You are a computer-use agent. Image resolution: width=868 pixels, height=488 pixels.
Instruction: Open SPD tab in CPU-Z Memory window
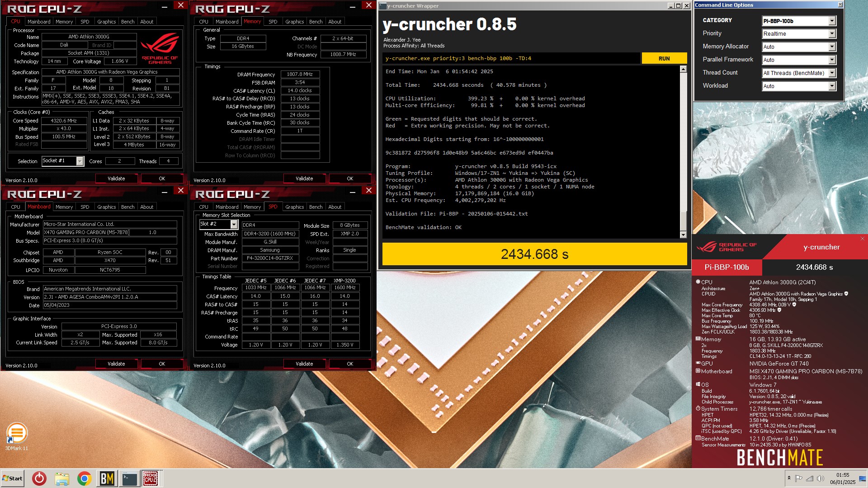point(273,22)
